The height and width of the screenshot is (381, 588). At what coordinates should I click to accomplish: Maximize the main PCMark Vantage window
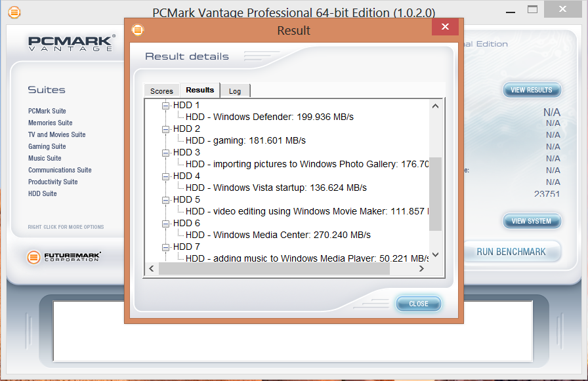click(x=532, y=9)
